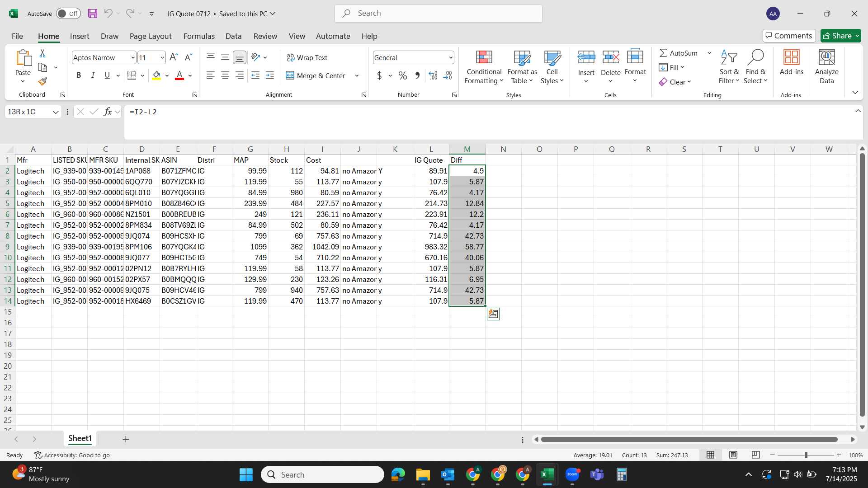Select the Format Painter brush
Viewport: 868px width, 488px height.
[42, 81]
